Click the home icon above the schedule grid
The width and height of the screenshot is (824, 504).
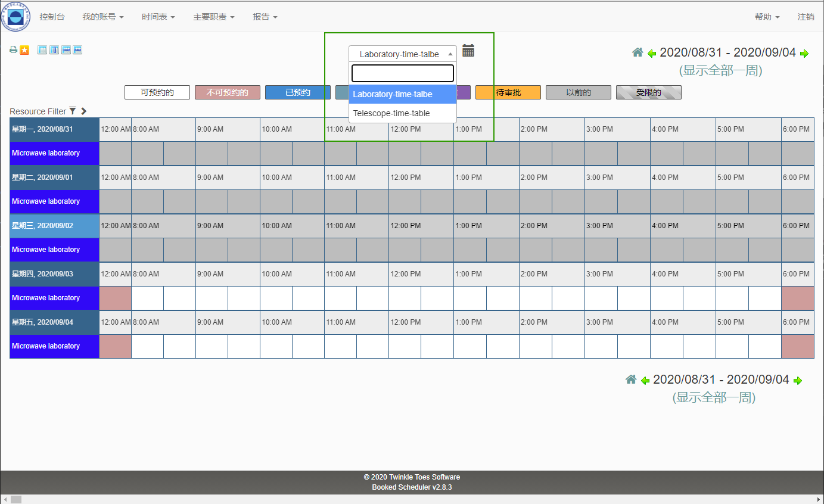[x=638, y=52]
